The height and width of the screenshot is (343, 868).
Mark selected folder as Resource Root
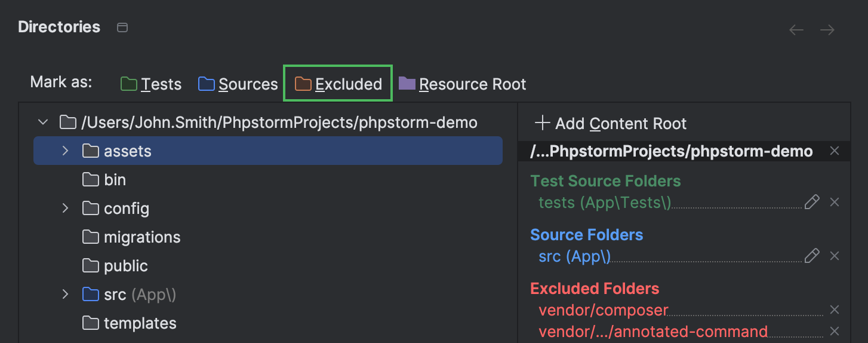click(x=463, y=84)
